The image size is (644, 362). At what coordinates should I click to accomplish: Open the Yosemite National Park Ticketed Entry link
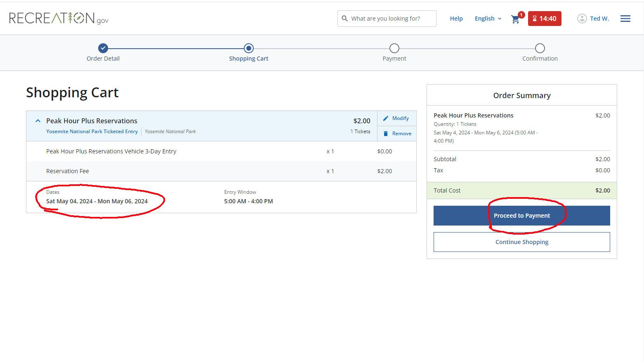coord(92,132)
